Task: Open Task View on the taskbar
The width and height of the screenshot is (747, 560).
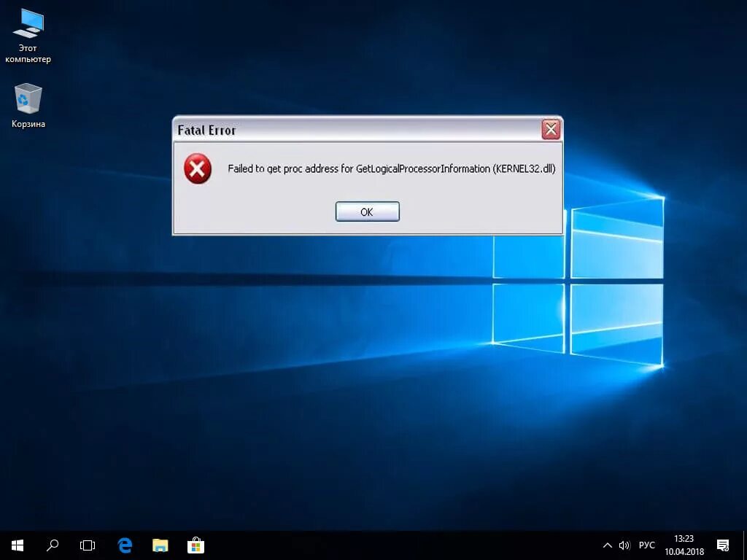Action: [88, 545]
